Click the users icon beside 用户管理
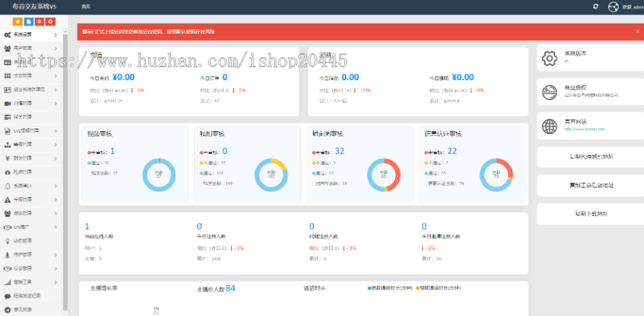The width and height of the screenshot is (644, 316). pyautogui.click(x=7, y=48)
